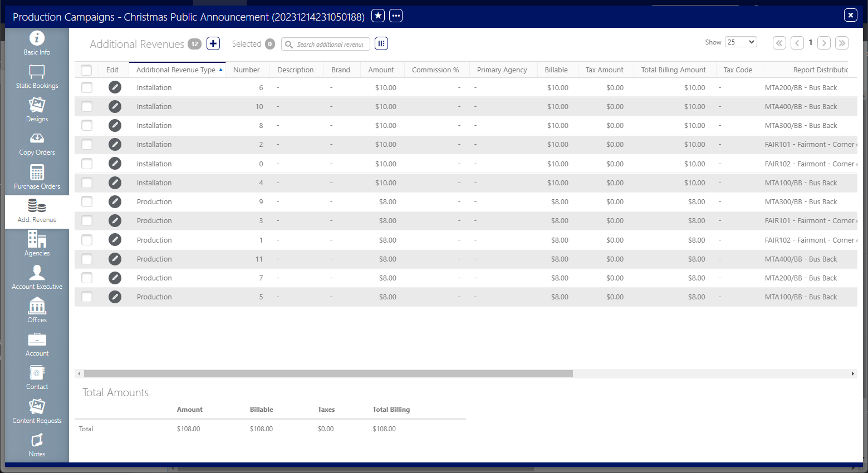Image resolution: width=868 pixels, height=473 pixels.
Task: Check the Installation number 4 row checkbox
Action: point(87,183)
